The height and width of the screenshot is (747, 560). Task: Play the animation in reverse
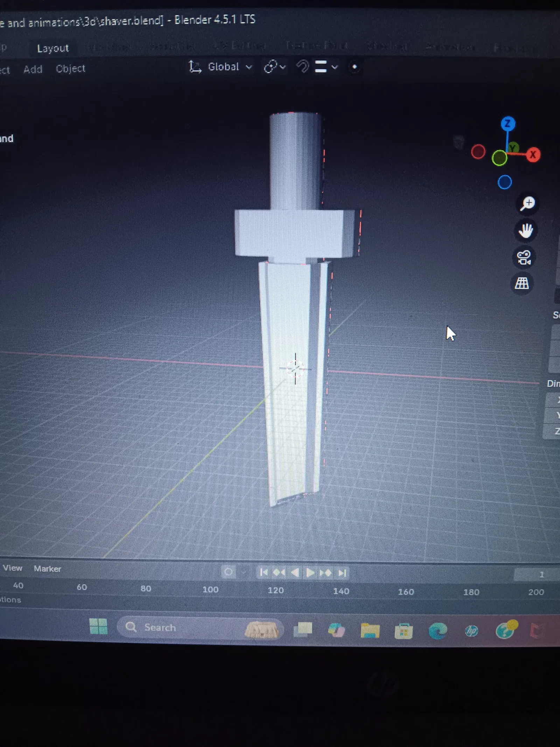(295, 573)
